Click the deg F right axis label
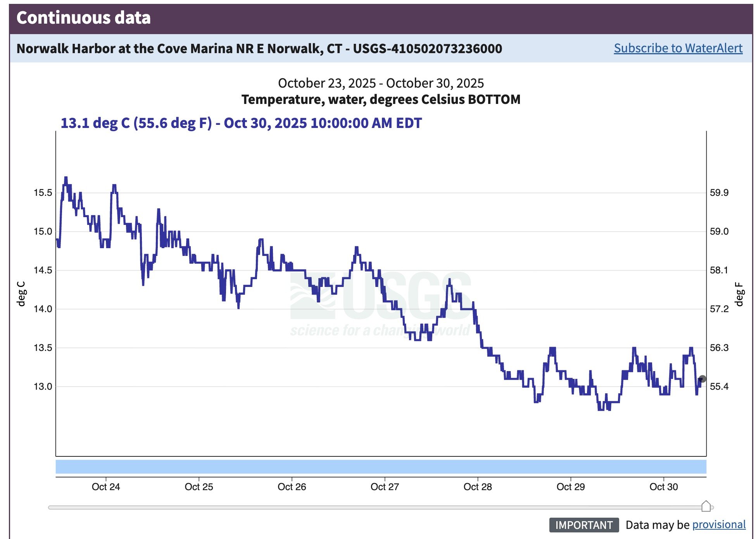The image size is (756, 539). 739,294
